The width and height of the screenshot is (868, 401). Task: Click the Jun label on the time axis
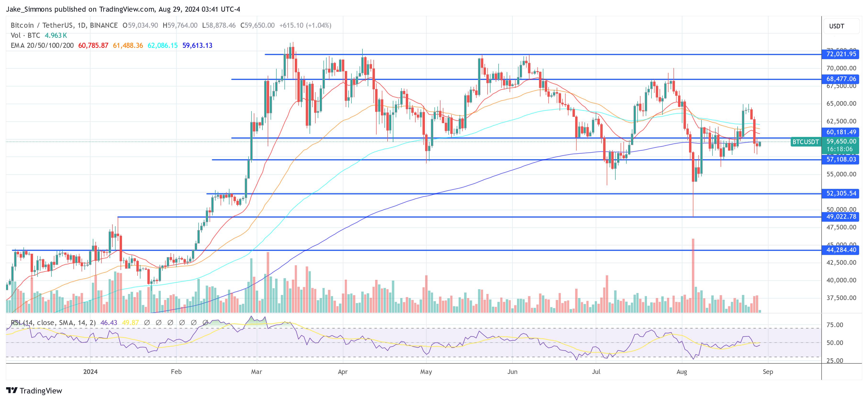(x=512, y=372)
